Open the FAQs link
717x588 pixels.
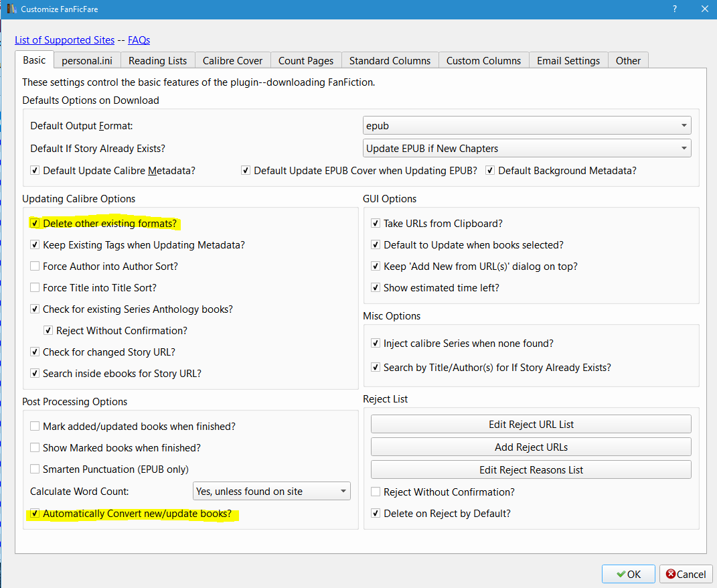click(139, 40)
